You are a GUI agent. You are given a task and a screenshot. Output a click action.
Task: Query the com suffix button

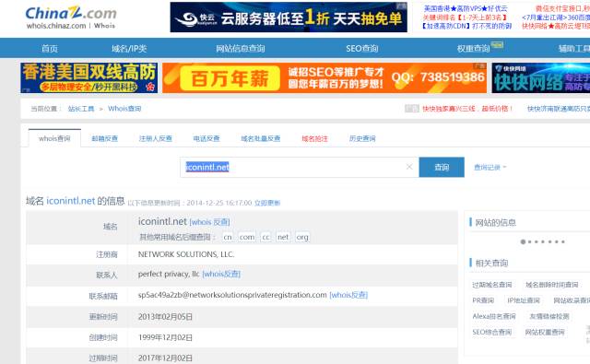point(247,237)
